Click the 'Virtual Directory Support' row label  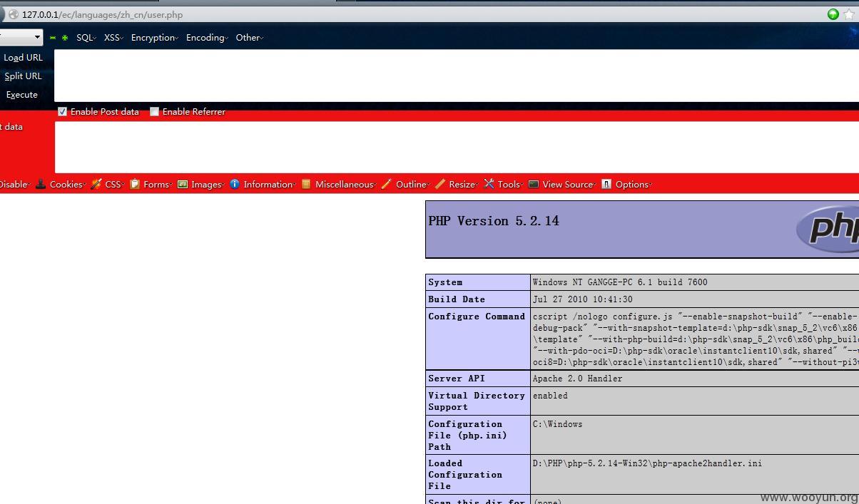point(477,401)
